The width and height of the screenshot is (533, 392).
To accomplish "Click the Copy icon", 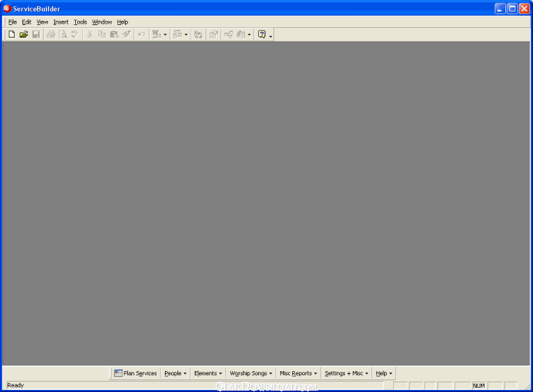I will pos(102,34).
